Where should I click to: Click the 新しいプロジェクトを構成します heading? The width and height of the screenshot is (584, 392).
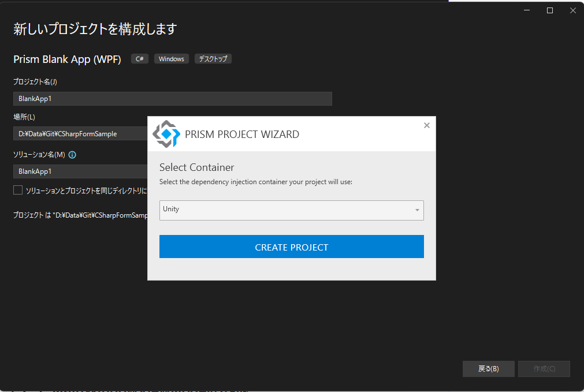click(x=95, y=29)
